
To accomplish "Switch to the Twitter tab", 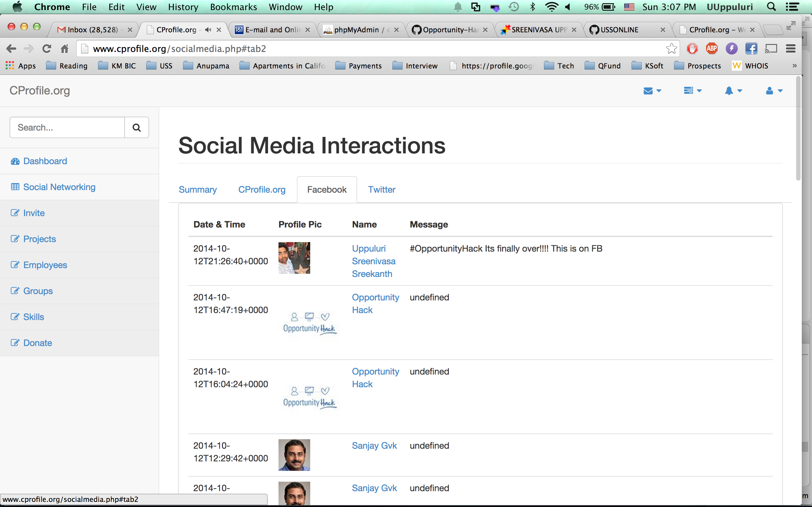I will click(382, 189).
